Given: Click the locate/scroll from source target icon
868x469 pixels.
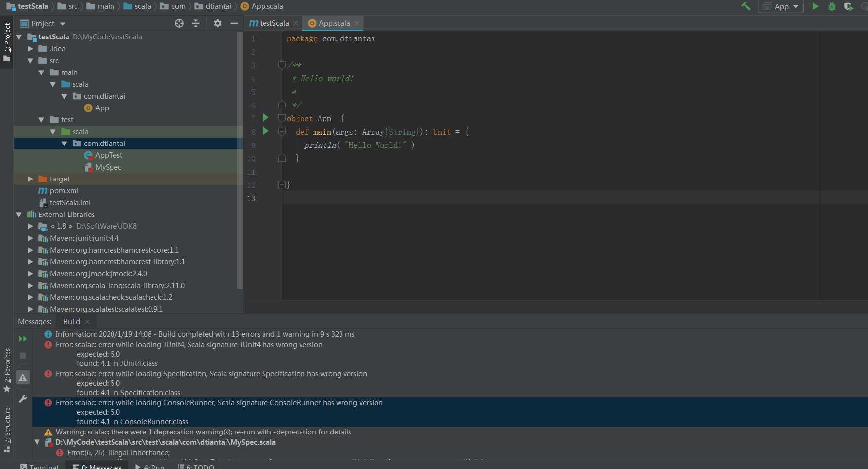Looking at the screenshot, I should tap(179, 23).
